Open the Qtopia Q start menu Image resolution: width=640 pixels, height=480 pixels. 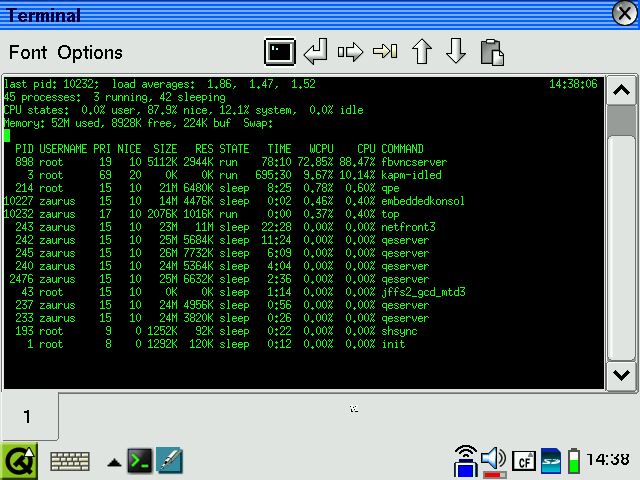(x=19, y=461)
